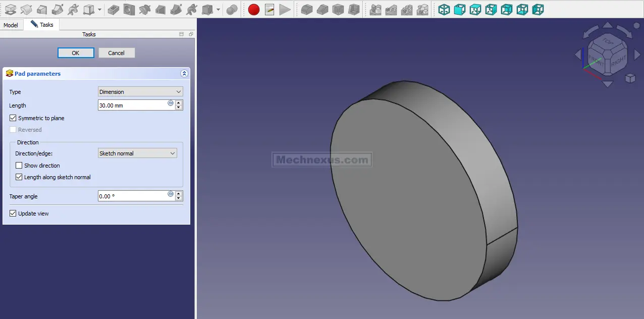This screenshot has width=644, height=319.
Task: Select the Tasks tab
Action: 42,25
